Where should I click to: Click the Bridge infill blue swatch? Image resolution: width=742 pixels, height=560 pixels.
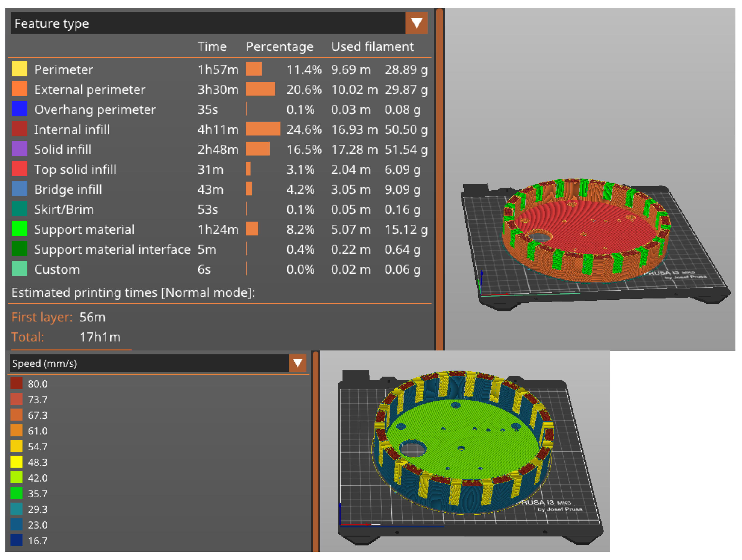19,189
